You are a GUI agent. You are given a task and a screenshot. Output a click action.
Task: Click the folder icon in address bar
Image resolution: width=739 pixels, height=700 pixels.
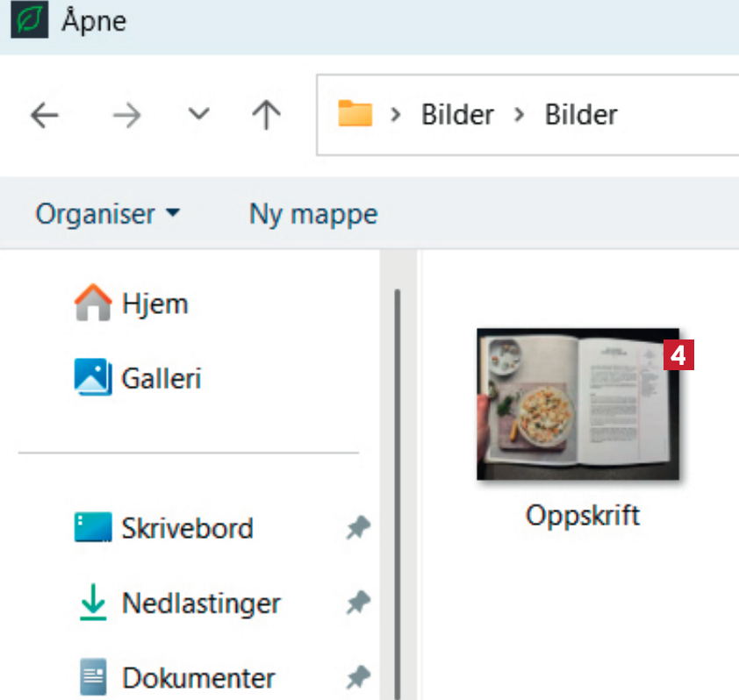355,114
